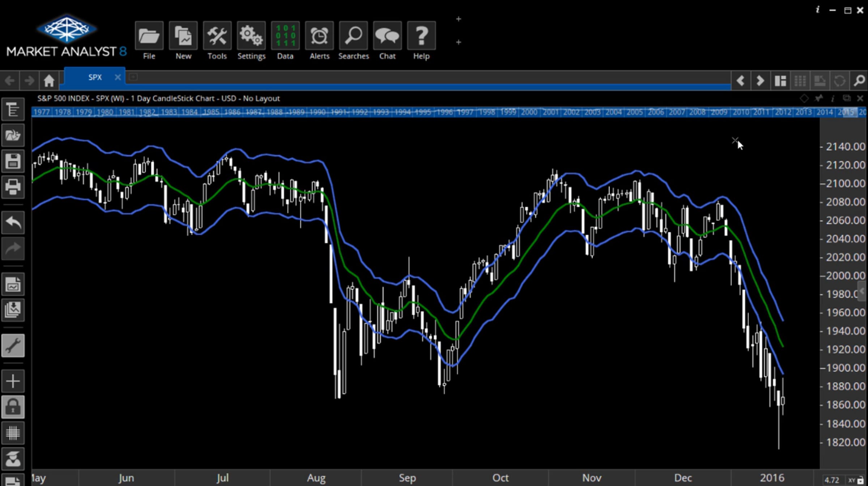Click the home button in navigation bar
The image size is (868, 486).
(49, 80)
